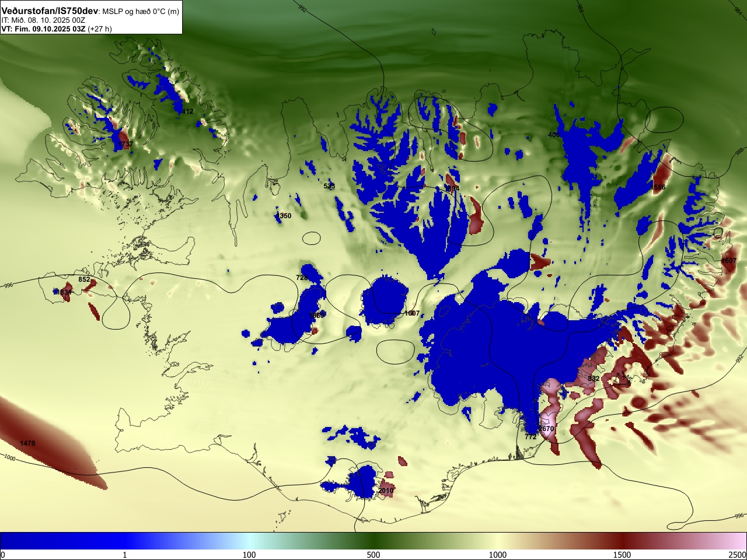Click the 1478 label on the red offshore band
Viewport: 747px width, 560px height.
27,443
